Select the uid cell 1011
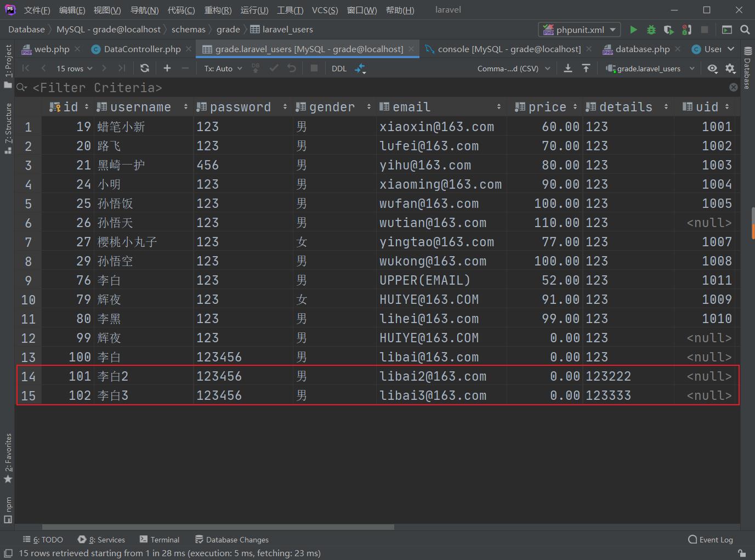 705,280
